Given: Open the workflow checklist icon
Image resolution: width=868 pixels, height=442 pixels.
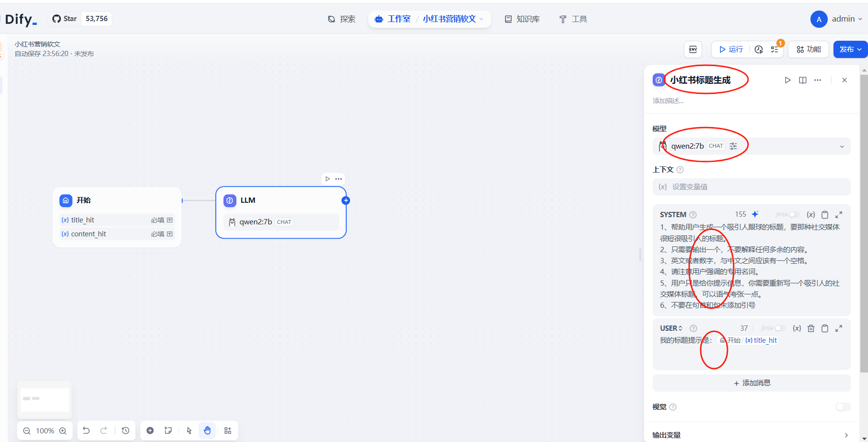Looking at the screenshot, I should click(x=775, y=49).
